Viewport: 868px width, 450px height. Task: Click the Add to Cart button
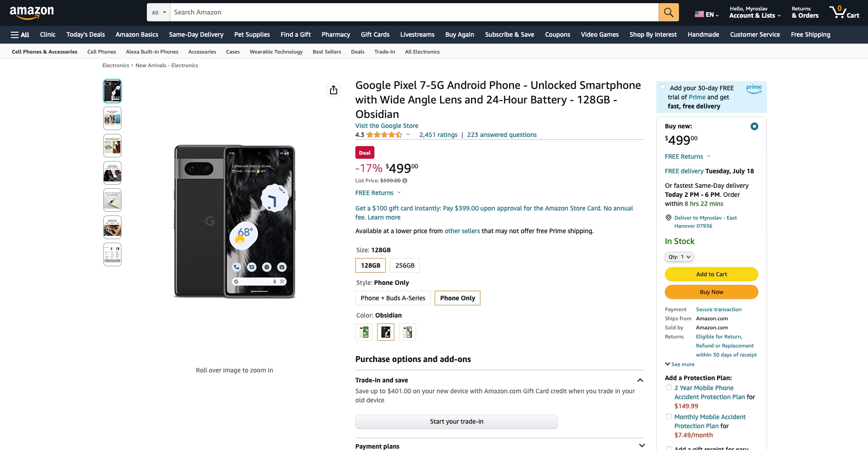tap(711, 274)
